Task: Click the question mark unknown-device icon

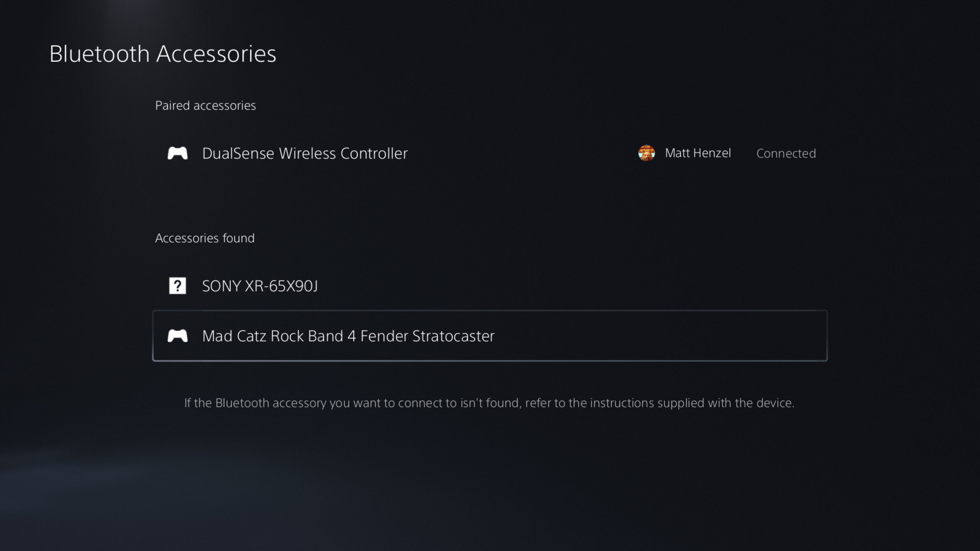Action: [x=177, y=286]
